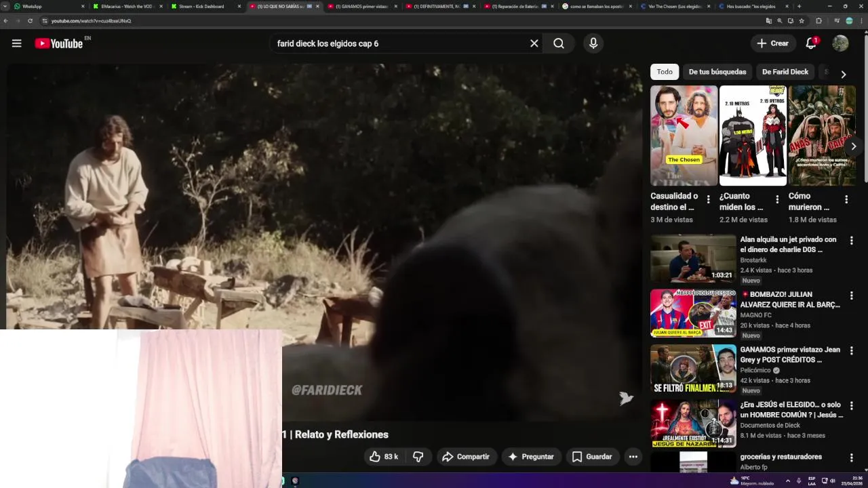Run search with magnifier button
The image size is (868, 488).
(x=558, y=43)
